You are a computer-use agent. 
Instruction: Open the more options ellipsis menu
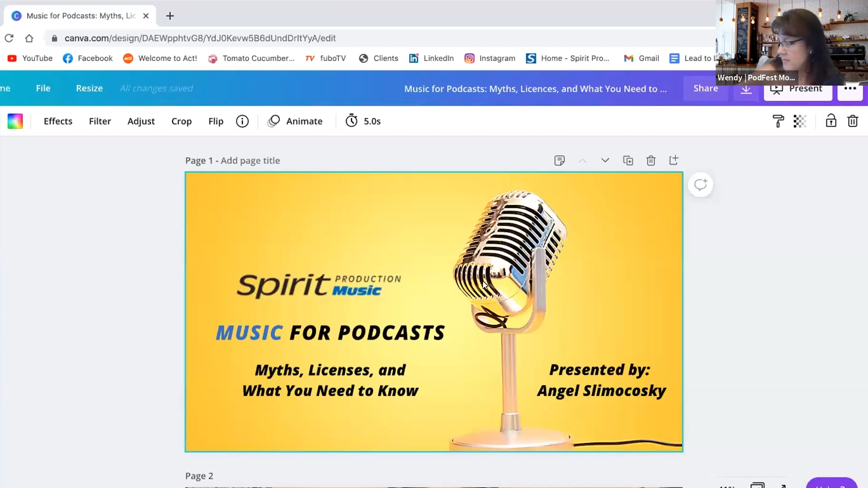(850, 88)
